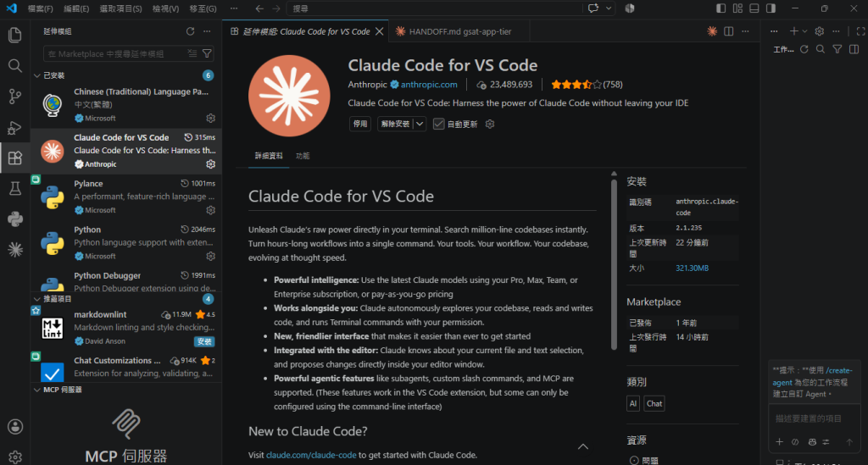This screenshot has height=465, width=868.
Task: Uncheck the auto update checkbox
Action: (x=438, y=124)
